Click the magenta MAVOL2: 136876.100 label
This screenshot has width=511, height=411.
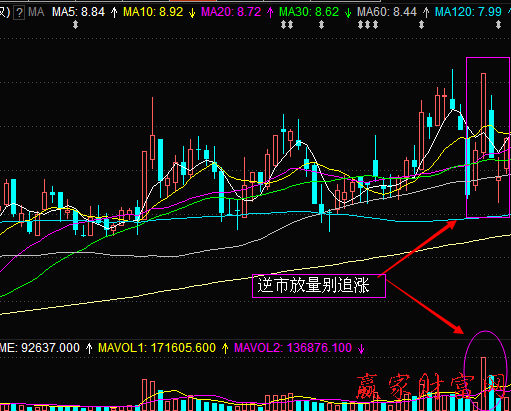(x=293, y=348)
